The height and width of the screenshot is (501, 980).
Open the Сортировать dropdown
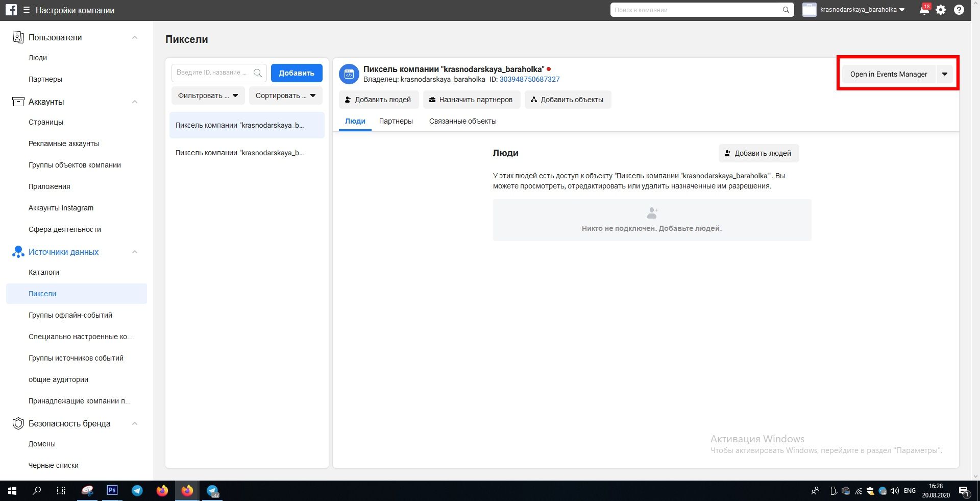[x=286, y=96]
